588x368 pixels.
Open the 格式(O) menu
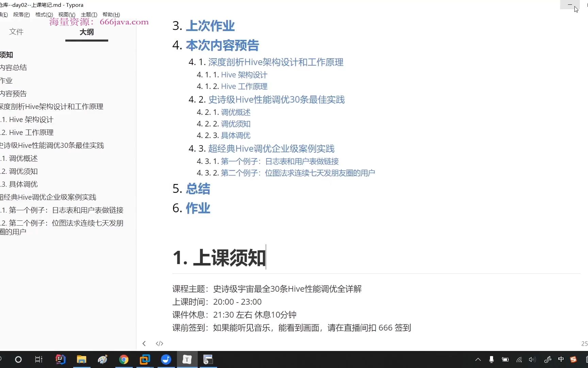(x=44, y=14)
